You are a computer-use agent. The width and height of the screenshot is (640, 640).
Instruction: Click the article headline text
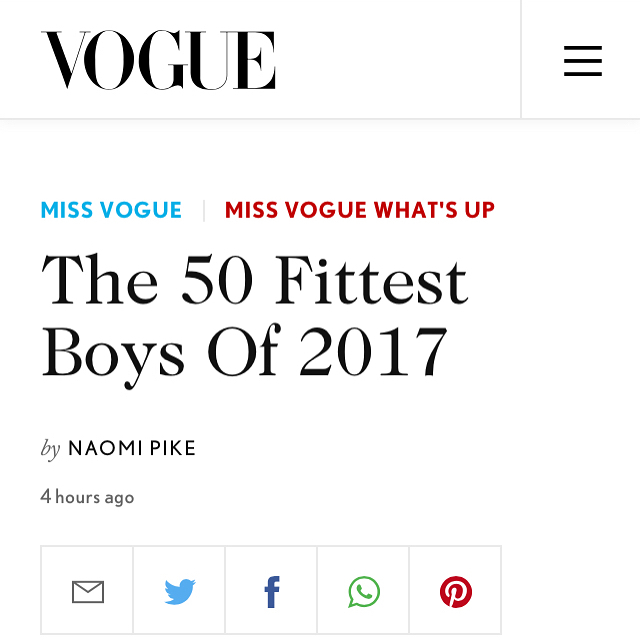point(254,315)
